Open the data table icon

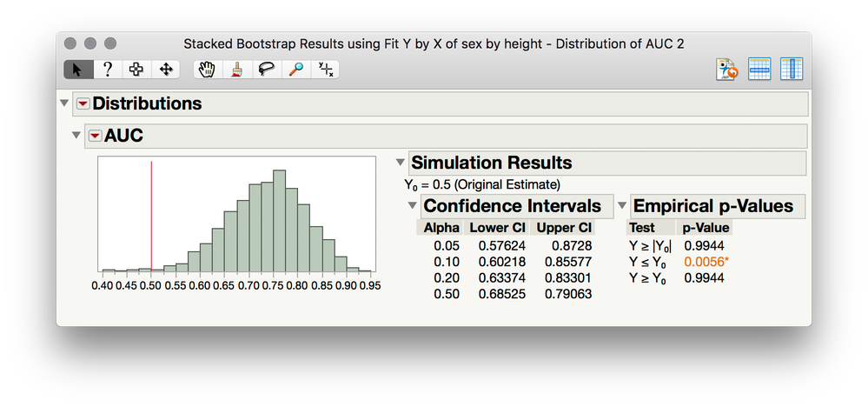759,70
